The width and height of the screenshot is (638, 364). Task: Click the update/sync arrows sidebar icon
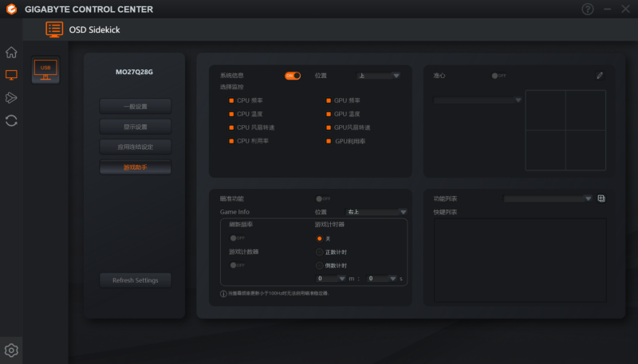[11, 120]
